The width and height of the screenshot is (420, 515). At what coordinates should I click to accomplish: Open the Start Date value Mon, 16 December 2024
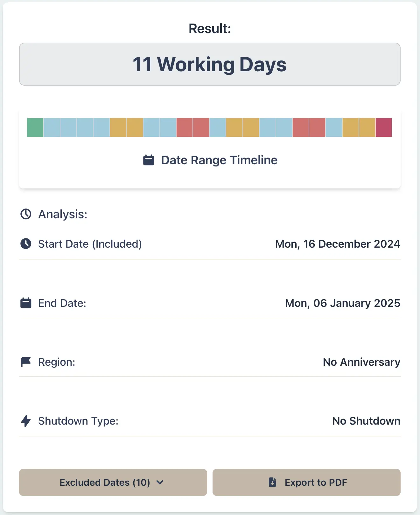pos(337,244)
